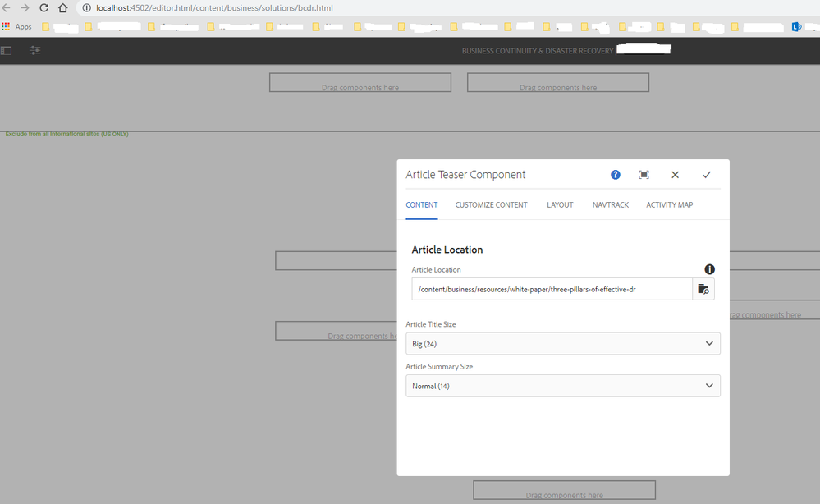Open the path browser for Article Location
Viewport: 820px width, 504px height.
click(x=703, y=289)
